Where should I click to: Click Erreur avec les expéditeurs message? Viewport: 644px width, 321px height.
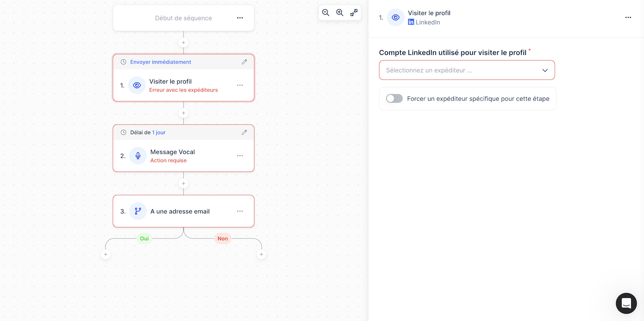click(183, 90)
